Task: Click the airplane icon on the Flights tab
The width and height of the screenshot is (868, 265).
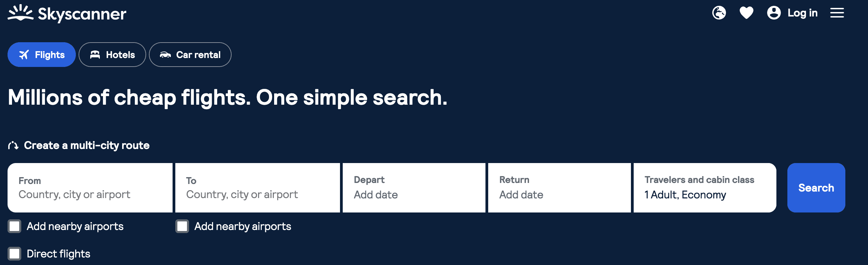Action: pyautogui.click(x=24, y=54)
